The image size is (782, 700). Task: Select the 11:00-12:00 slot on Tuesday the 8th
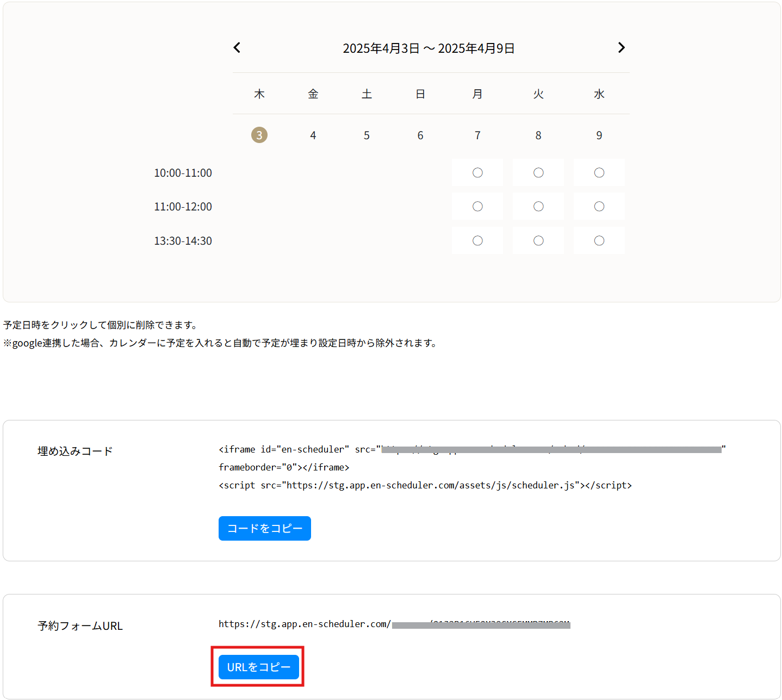[538, 206]
